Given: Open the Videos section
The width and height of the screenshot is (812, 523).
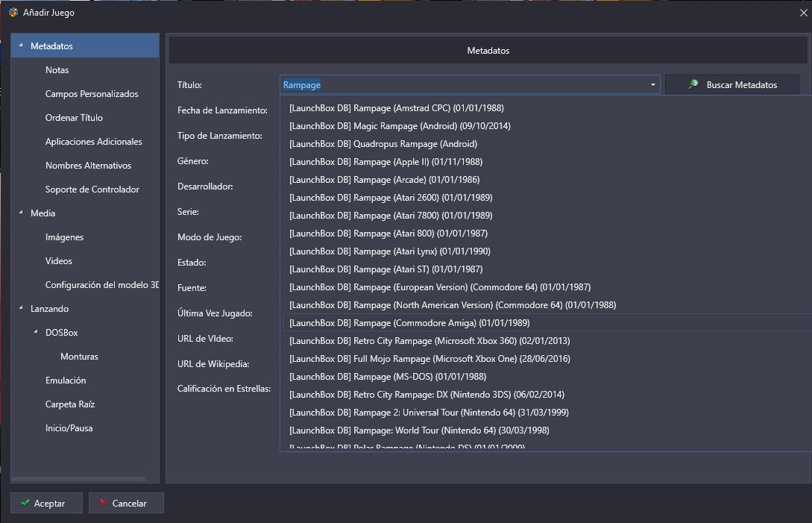Looking at the screenshot, I should [58, 260].
